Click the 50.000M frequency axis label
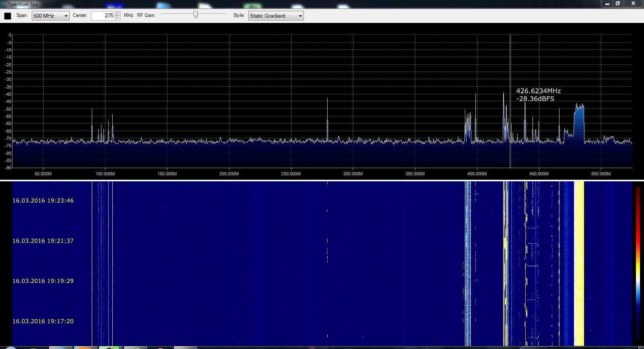This screenshot has height=349, width=644. point(43,174)
